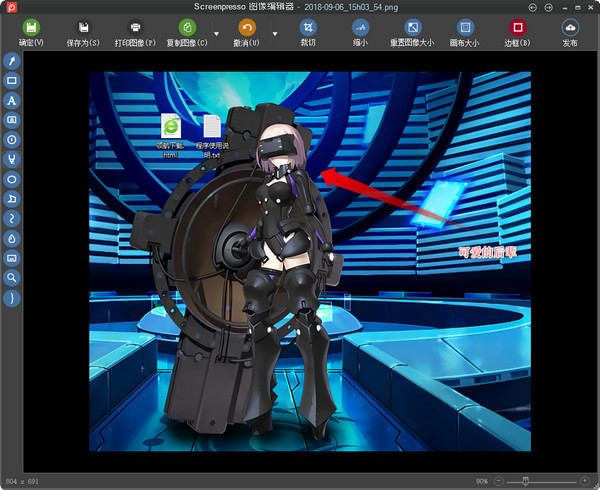Select the red 可爱的后辈 text annotation
The width and height of the screenshot is (600, 490).
click(488, 252)
